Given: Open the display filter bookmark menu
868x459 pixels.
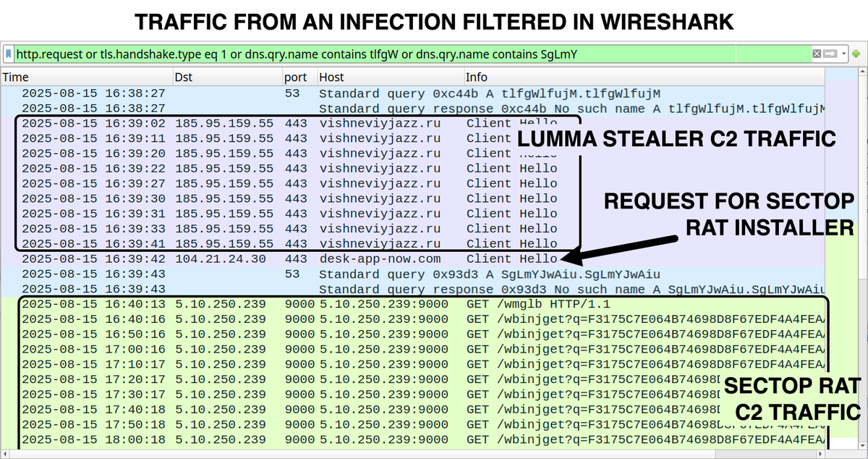Looking at the screenshot, I should click(8, 54).
